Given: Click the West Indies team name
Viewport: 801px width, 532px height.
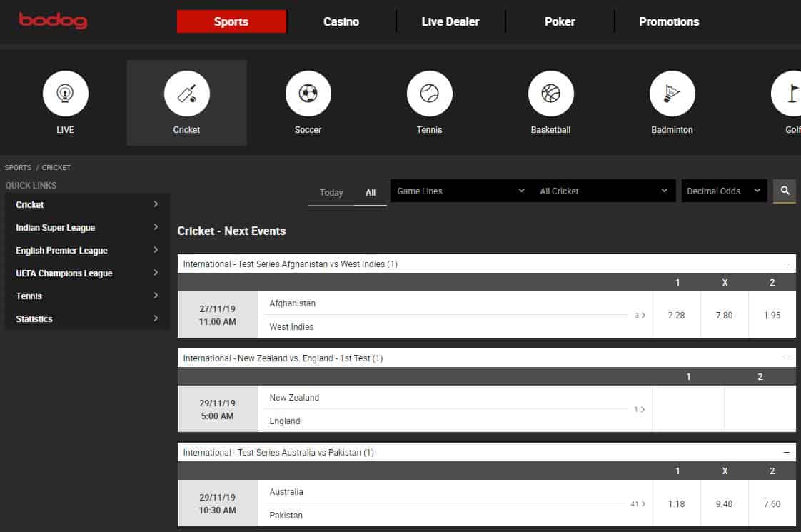Looking at the screenshot, I should tap(291, 326).
